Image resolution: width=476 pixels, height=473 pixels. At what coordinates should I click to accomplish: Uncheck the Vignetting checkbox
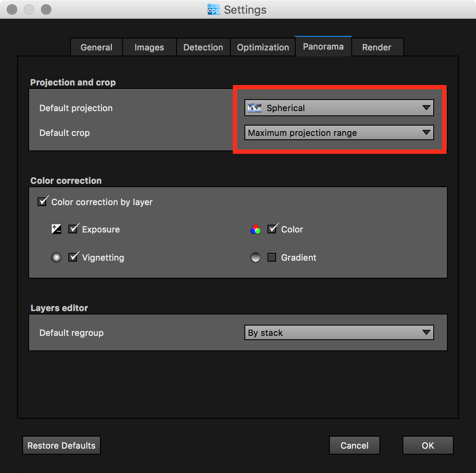pyautogui.click(x=73, y=257)
